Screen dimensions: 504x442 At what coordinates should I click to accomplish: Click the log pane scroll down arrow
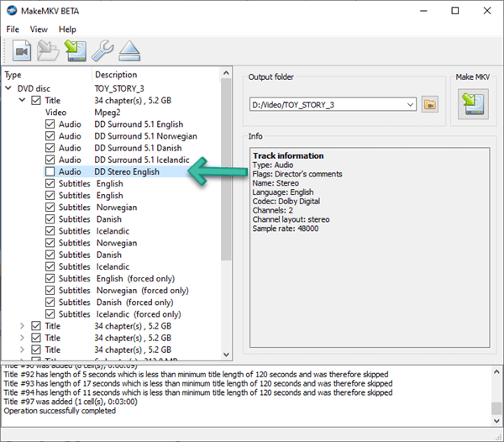click(496, 421)
